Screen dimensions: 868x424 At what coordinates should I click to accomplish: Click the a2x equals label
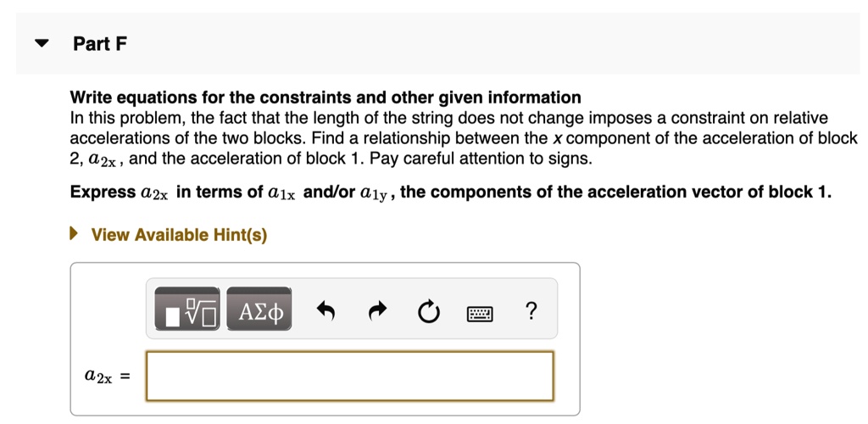106,375
